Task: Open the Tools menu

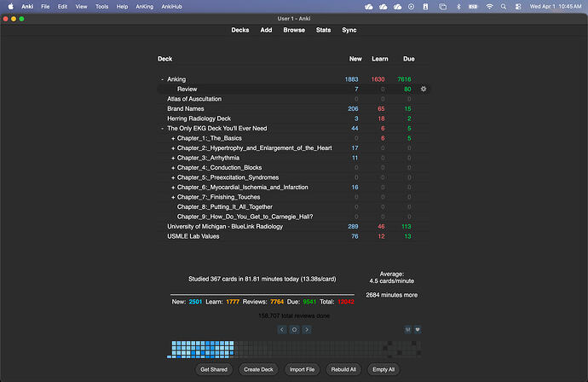Action: click(x=101, y=6)
